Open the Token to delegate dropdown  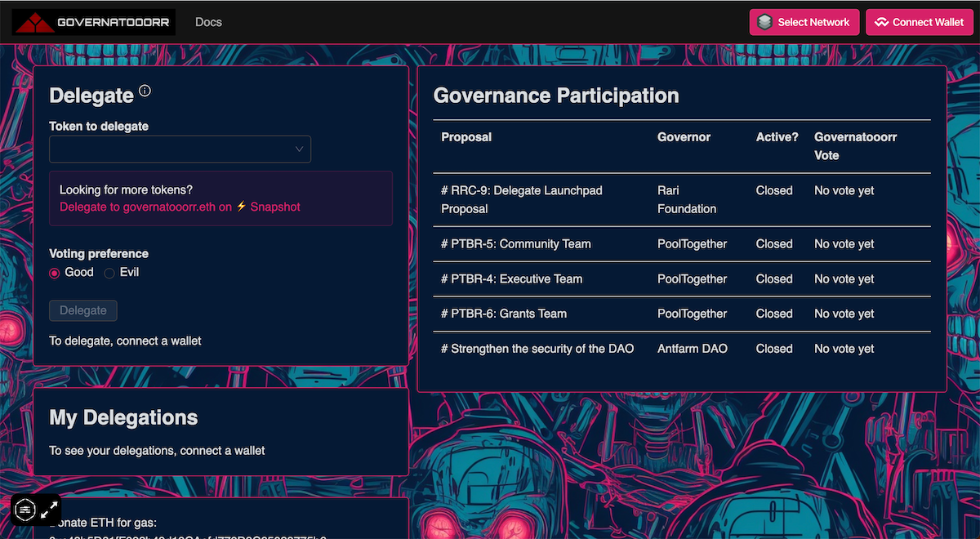click(x=180, y=149)
